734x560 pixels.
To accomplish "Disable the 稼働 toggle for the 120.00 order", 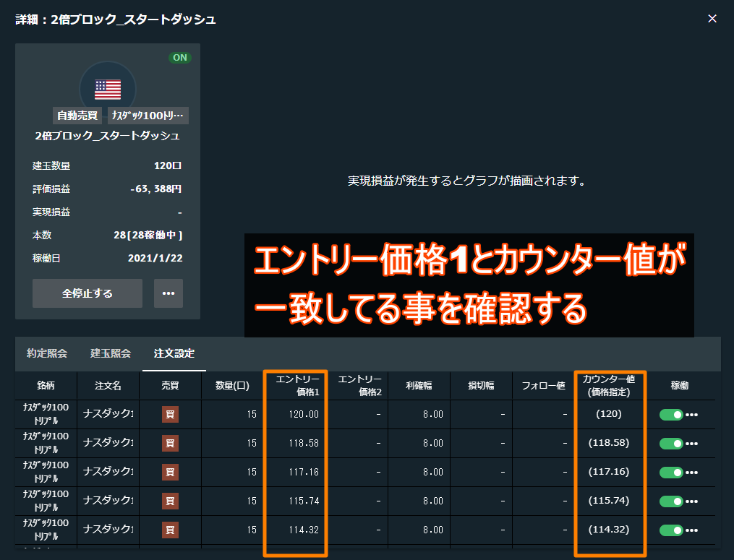I will tap(671, 415).
